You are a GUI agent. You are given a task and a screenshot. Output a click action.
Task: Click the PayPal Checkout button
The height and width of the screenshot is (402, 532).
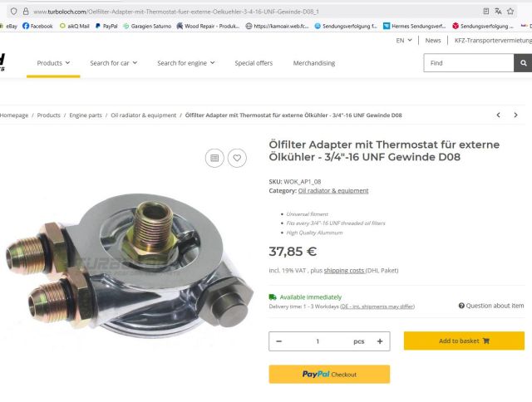329,375
